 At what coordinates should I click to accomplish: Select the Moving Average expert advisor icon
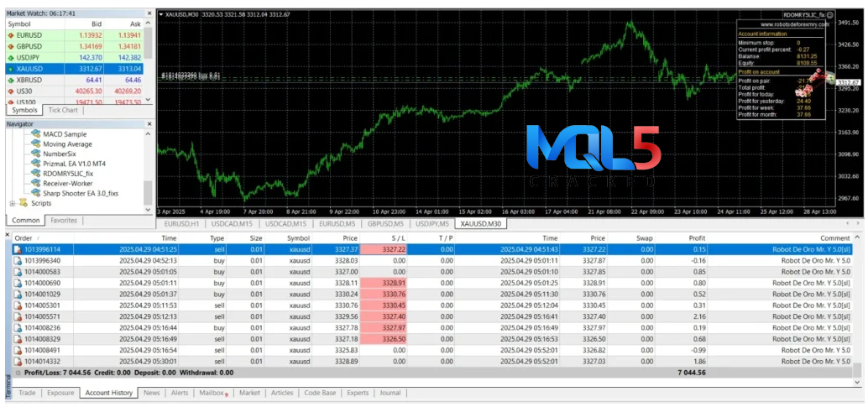coord(36,144)
